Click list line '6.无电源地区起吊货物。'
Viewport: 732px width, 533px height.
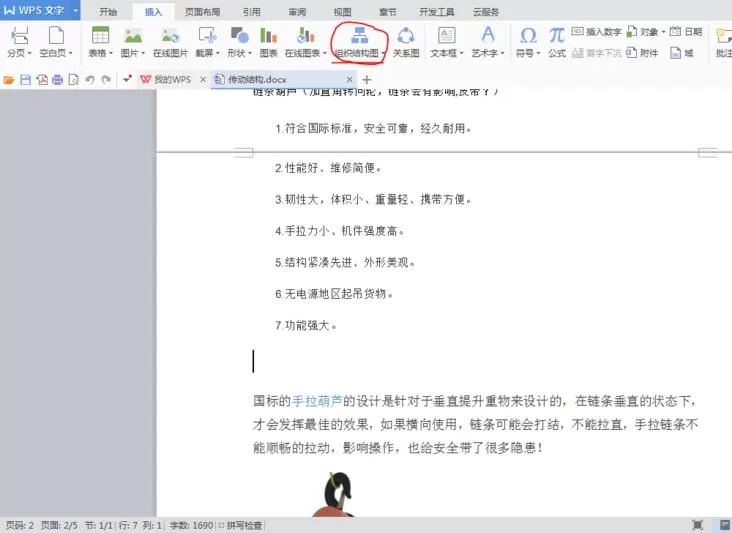point(334,294)
